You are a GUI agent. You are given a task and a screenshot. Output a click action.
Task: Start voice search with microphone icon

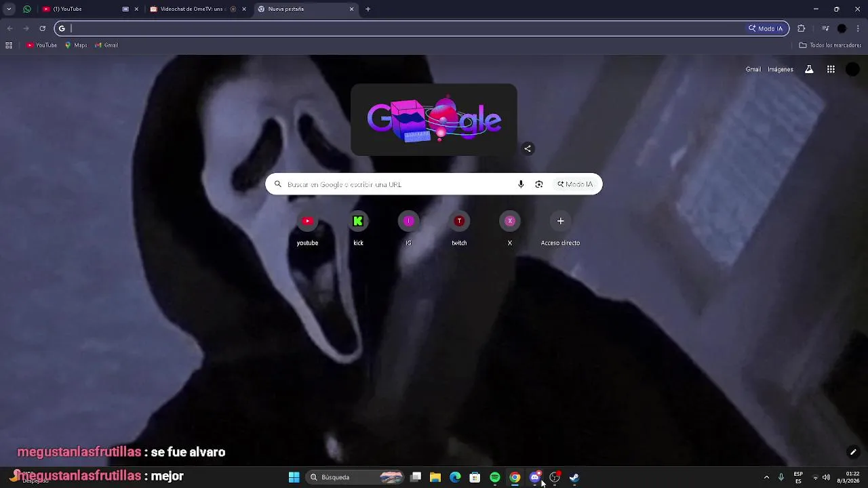[x=521, y=184]
